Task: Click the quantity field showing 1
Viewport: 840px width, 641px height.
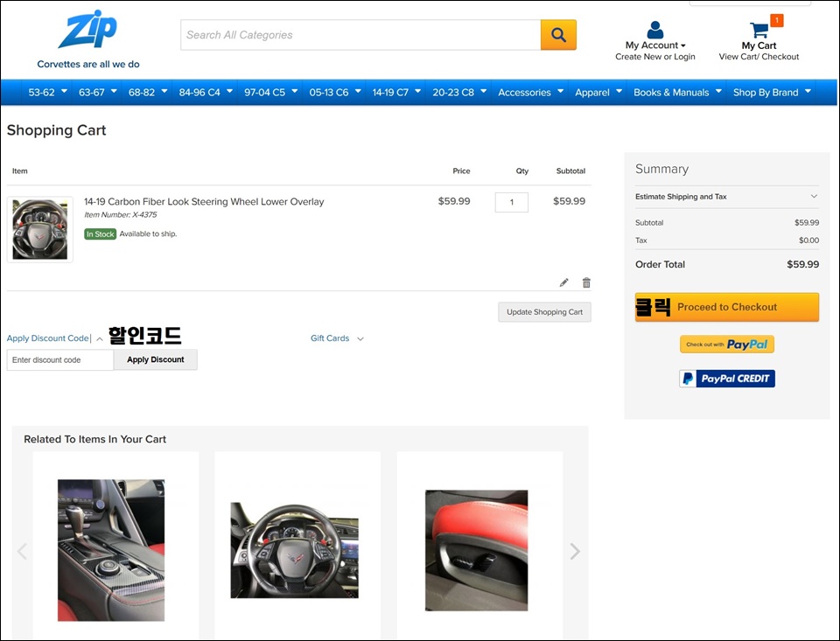Action: pyautogui.click(x=512, y=202)
